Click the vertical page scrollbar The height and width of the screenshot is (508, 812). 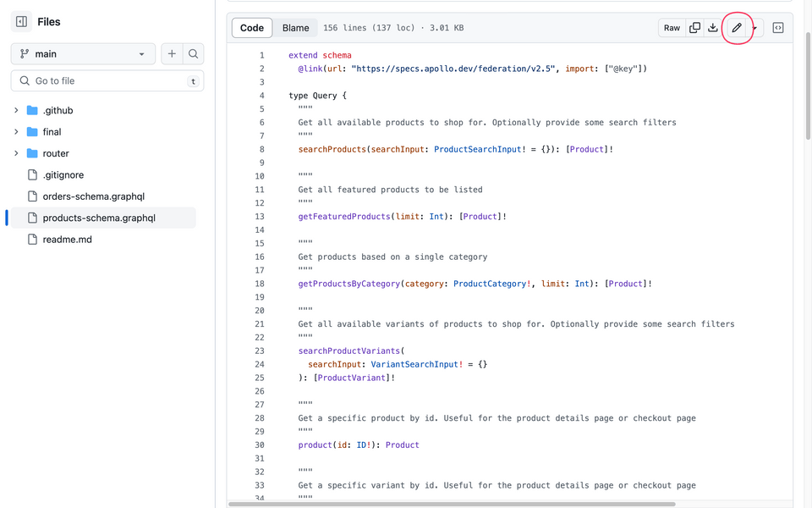pos(808,86)
